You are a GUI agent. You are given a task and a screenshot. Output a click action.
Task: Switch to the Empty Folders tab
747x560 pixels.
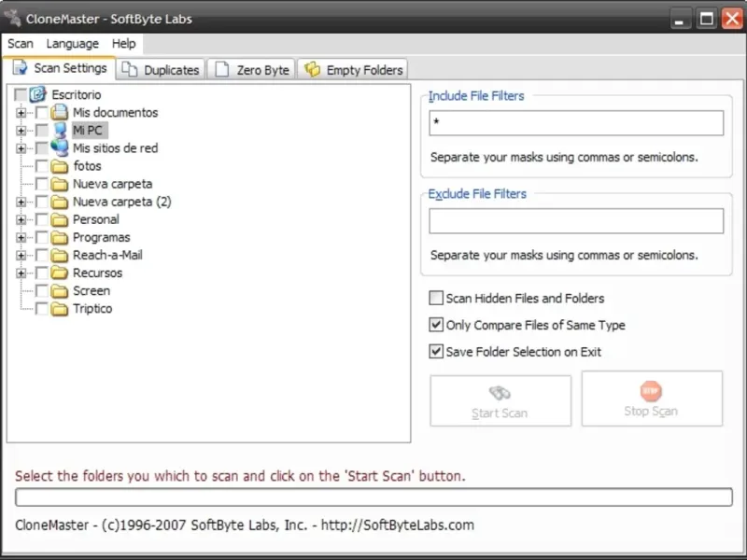click(x=353, y=69)
